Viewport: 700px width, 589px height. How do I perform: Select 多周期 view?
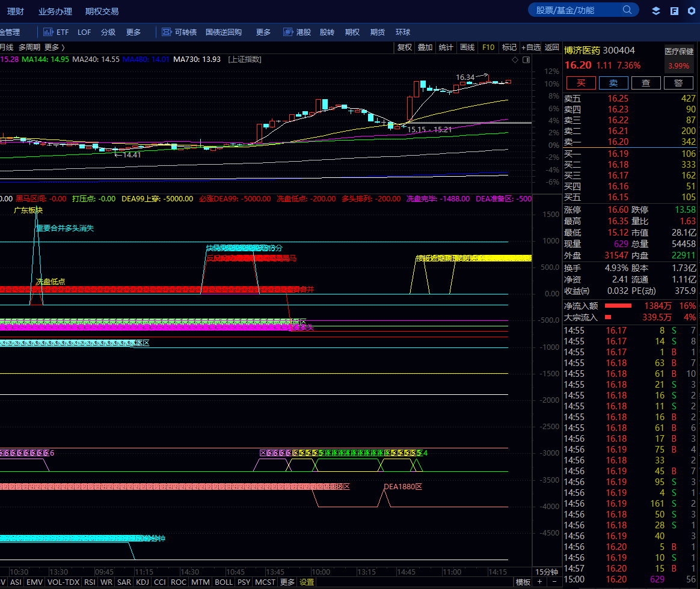coord(29,47)
